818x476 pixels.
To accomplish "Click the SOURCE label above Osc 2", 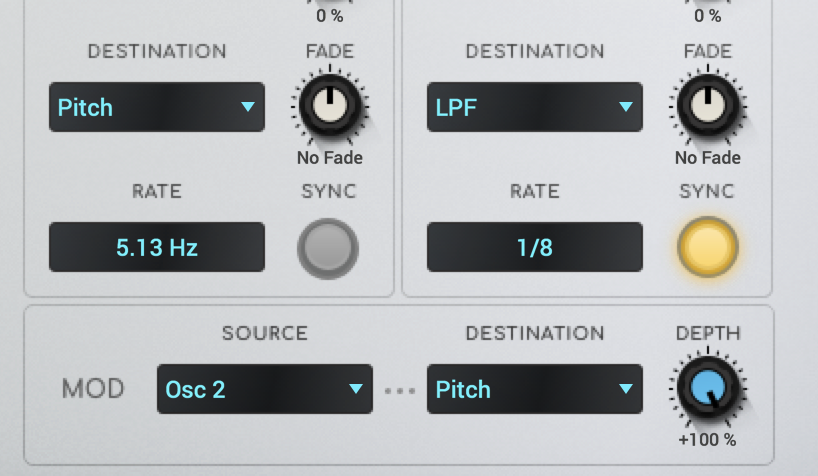I will click(x=265, y=333).
